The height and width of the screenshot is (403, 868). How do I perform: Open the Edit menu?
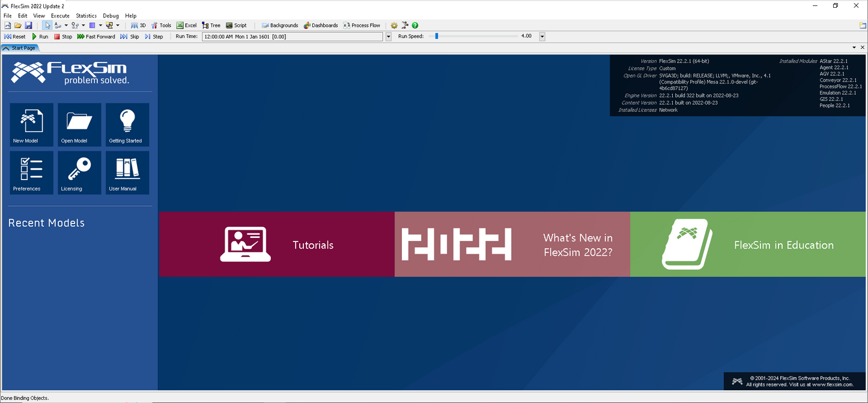(23, 16)
